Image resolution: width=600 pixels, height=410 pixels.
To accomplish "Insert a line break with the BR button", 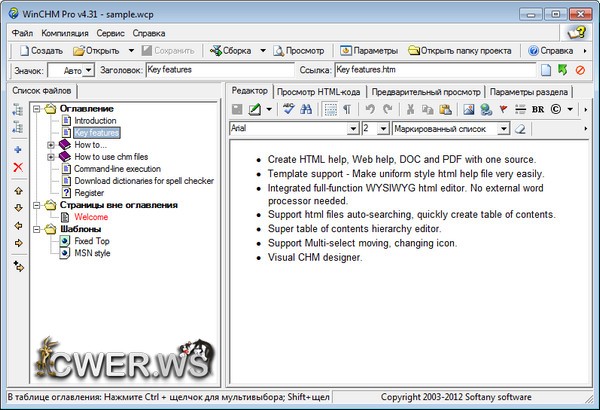I will tap(538, 109).
